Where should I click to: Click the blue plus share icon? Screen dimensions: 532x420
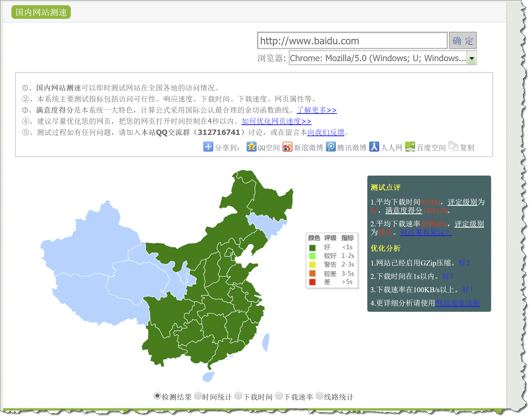pos(208,147)
